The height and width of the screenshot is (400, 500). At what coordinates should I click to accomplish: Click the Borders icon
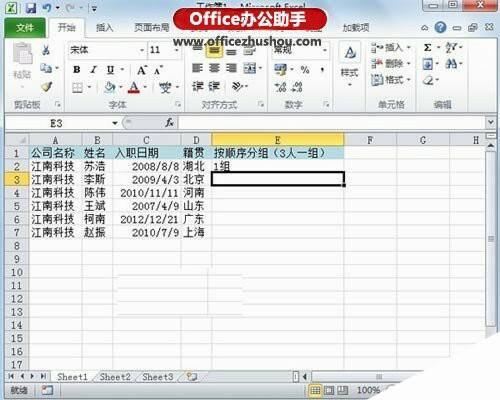(78, 88)
